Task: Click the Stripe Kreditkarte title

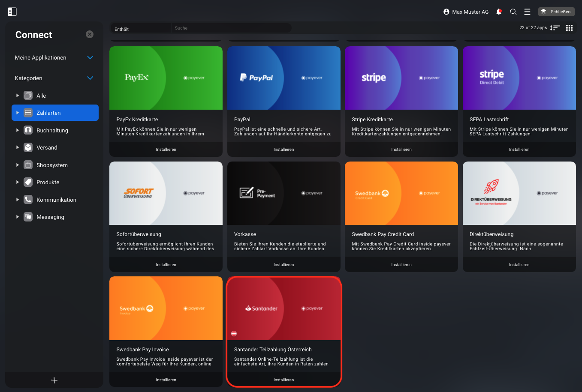Action: click(x=372, y=120)
